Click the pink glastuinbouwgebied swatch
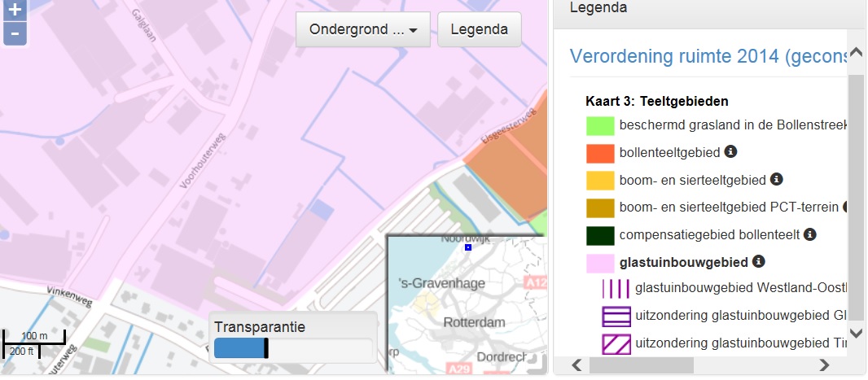Viewport: 868px width, 380px height. 600,264
